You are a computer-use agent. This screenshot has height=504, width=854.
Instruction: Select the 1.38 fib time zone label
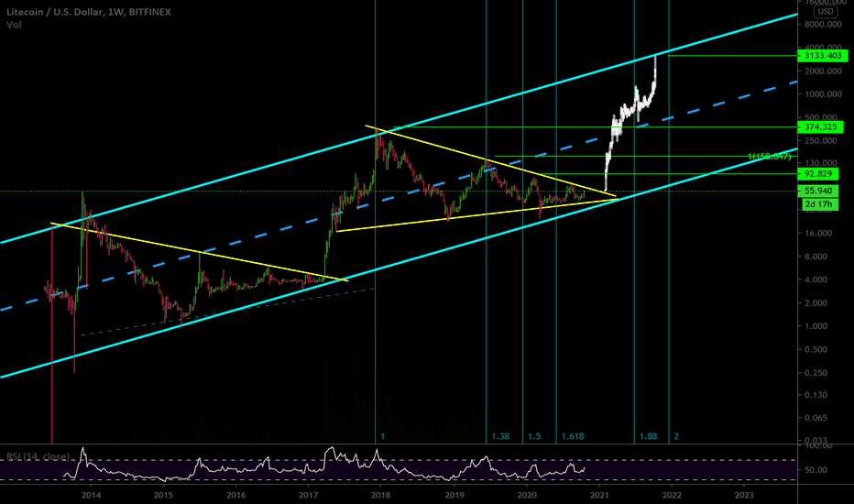500,436
